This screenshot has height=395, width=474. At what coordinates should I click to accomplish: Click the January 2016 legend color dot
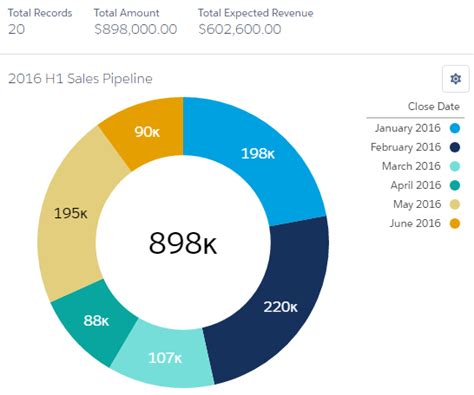455,128
